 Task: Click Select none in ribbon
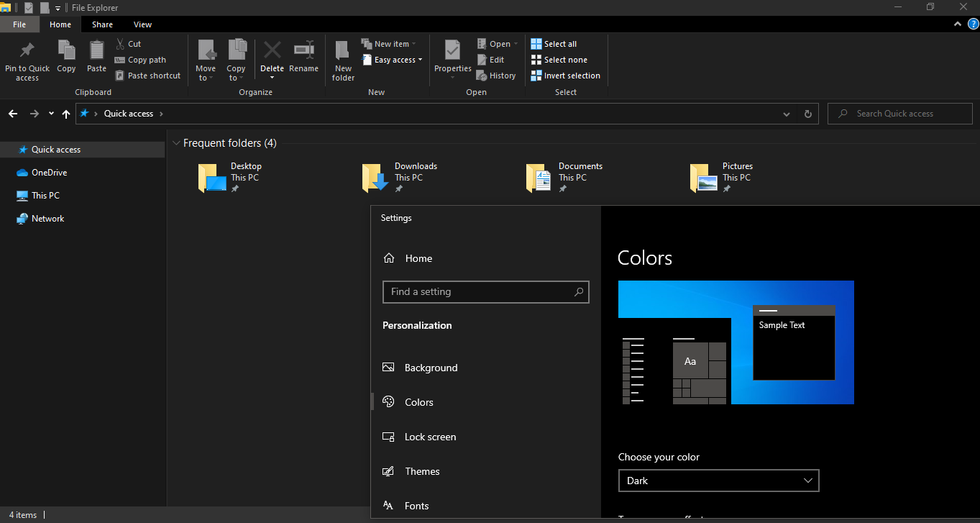[559, 60]
